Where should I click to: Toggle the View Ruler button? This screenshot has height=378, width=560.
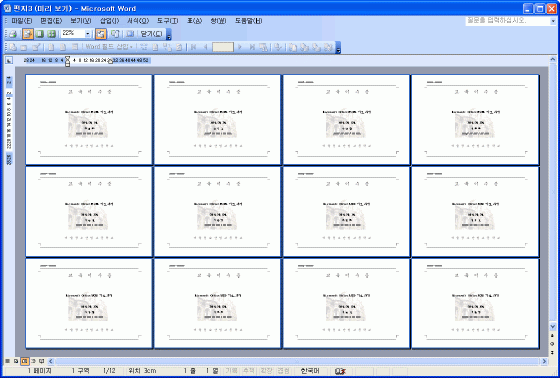tap(101, 34)
